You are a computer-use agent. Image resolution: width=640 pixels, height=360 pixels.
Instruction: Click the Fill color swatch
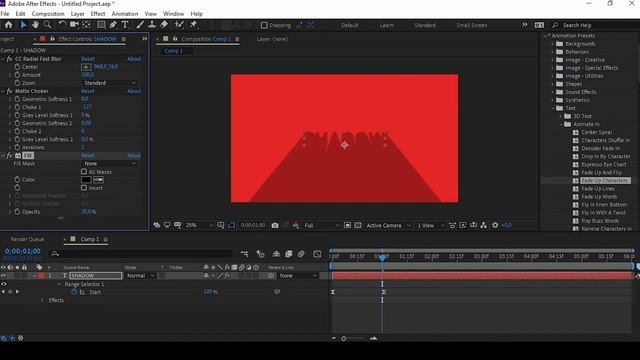[86, 180]
